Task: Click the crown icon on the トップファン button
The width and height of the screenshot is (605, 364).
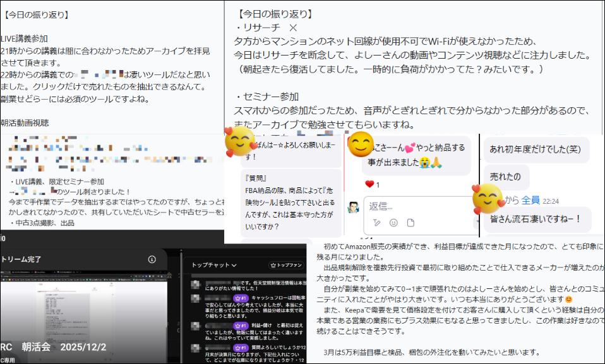Action: (x=273, y=266)
